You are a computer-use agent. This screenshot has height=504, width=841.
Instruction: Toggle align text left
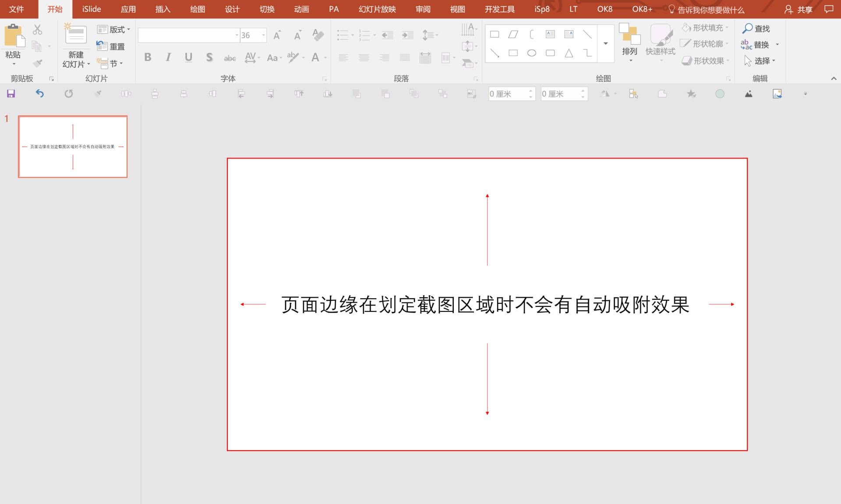[x=343, y=57]
